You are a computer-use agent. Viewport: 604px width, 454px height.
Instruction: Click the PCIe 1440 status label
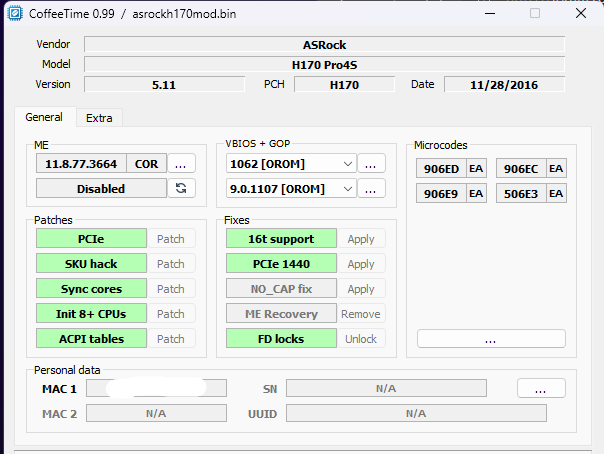(281, 264)
